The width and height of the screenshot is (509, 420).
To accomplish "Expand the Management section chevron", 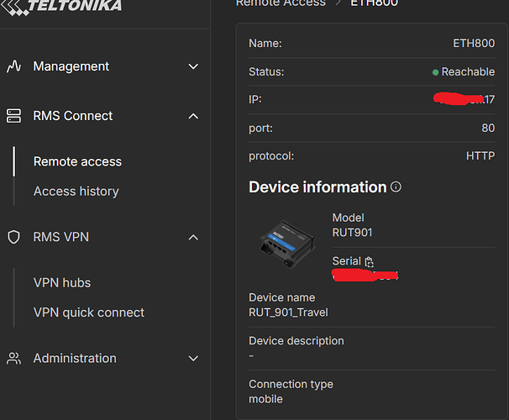I will pyautogui.click(x=193, y=66).
